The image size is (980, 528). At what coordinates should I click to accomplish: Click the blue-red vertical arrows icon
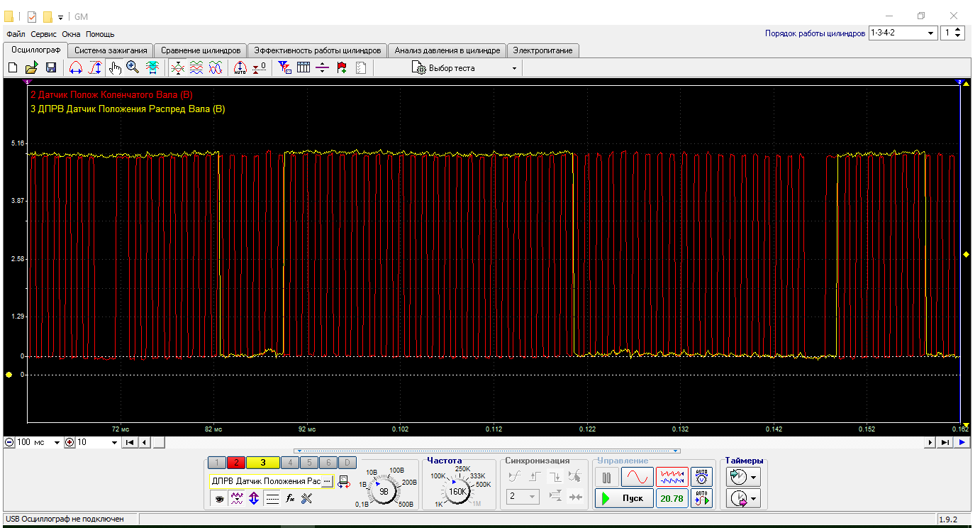(254, 499)
